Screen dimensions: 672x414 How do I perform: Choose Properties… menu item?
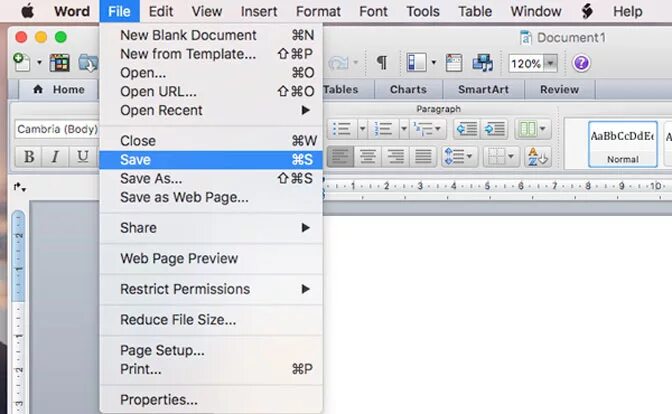pos(211,400)
